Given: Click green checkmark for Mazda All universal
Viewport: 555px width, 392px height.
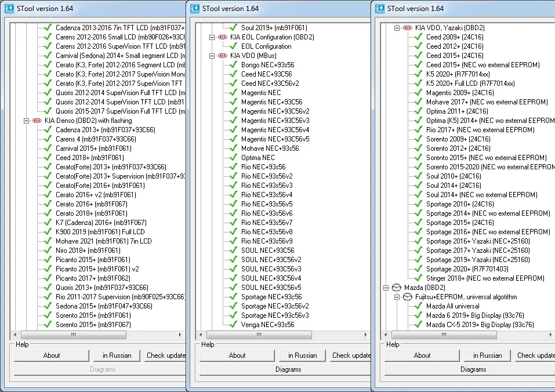Looking at the screenshot, I should 418,306.
